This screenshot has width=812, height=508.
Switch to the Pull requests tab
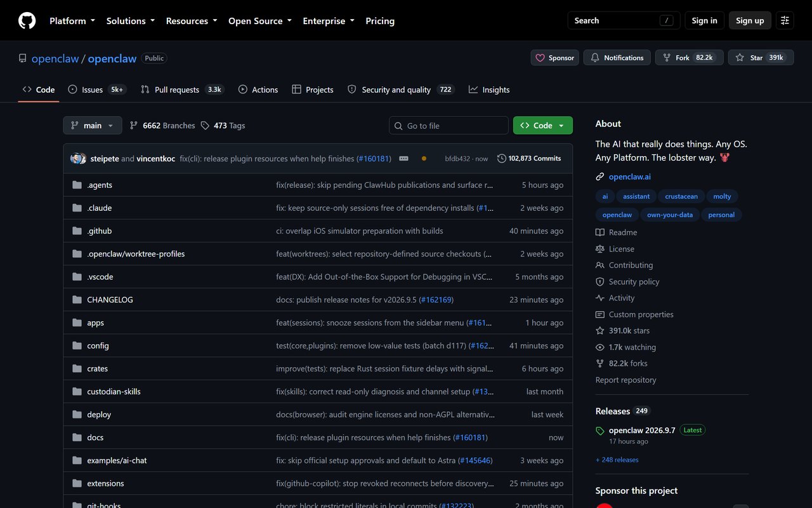click(x=183, y=90)
